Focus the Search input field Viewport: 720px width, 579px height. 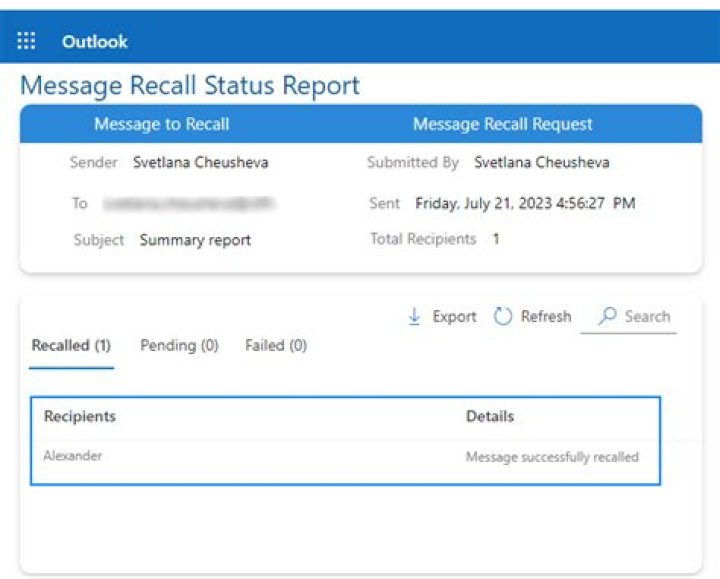[x=628, y=316]
